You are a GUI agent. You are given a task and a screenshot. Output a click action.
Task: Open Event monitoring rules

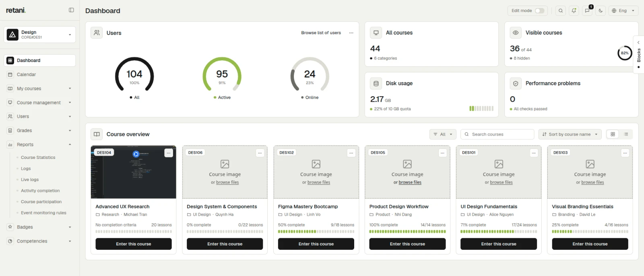click(43, 213)
